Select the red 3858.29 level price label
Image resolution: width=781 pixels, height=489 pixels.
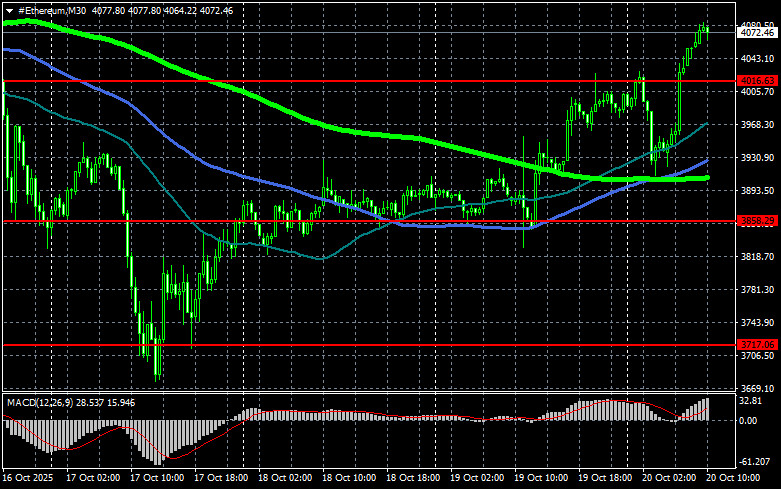point(757,221)
